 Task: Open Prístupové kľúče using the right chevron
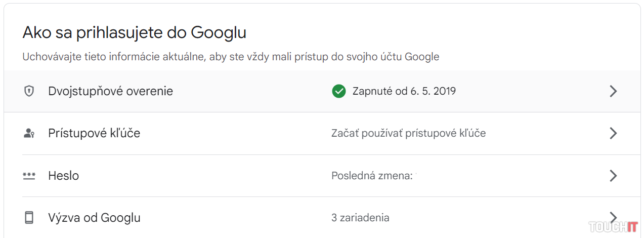click(613, 133)
